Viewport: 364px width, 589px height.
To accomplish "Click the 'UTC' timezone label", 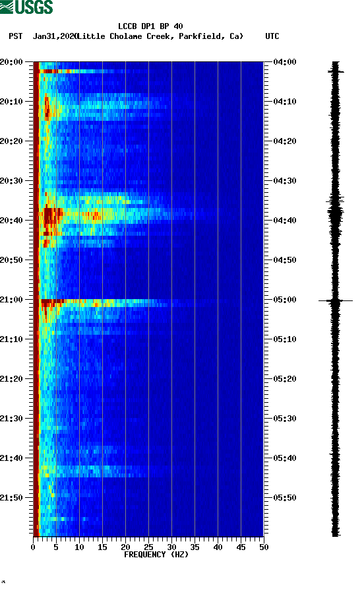I will [272, 36].
